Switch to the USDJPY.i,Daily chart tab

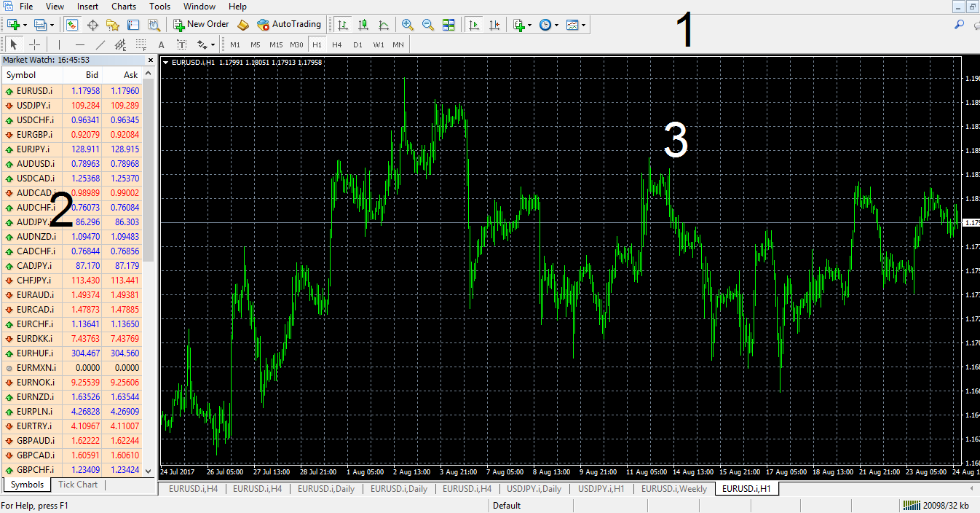pos(534,488)
